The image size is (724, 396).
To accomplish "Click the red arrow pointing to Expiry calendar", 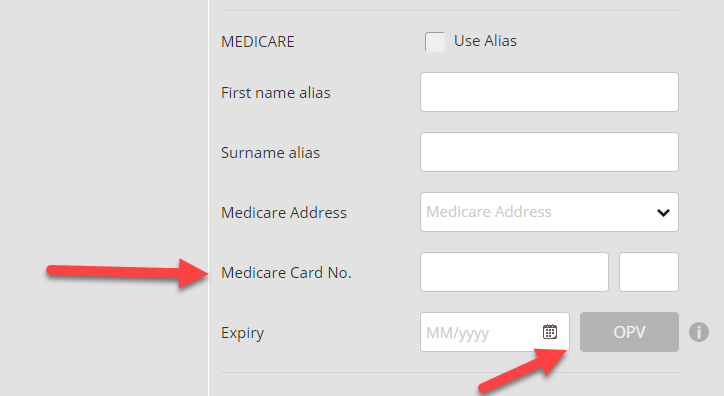I will coord(523,371).
